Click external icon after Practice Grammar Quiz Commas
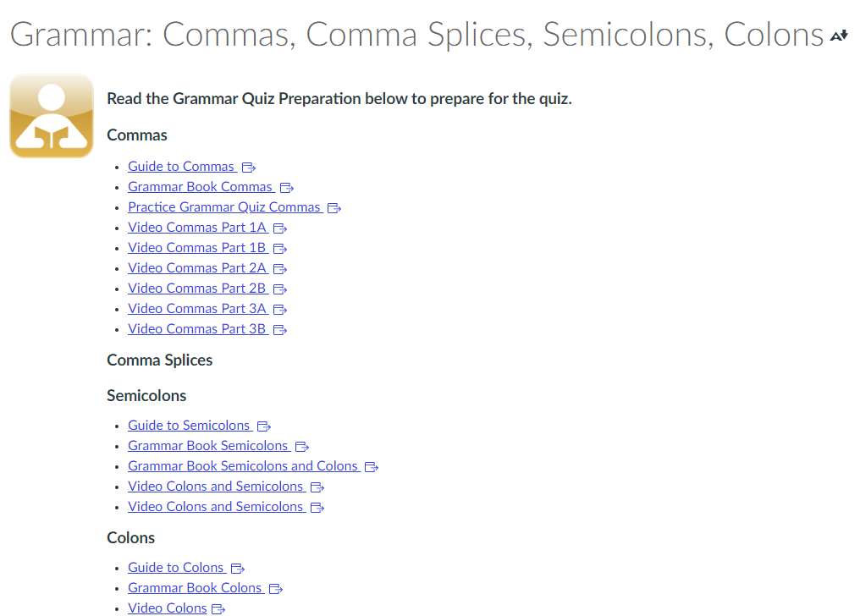This screenshot has height=616, width=860. (334, 207)
